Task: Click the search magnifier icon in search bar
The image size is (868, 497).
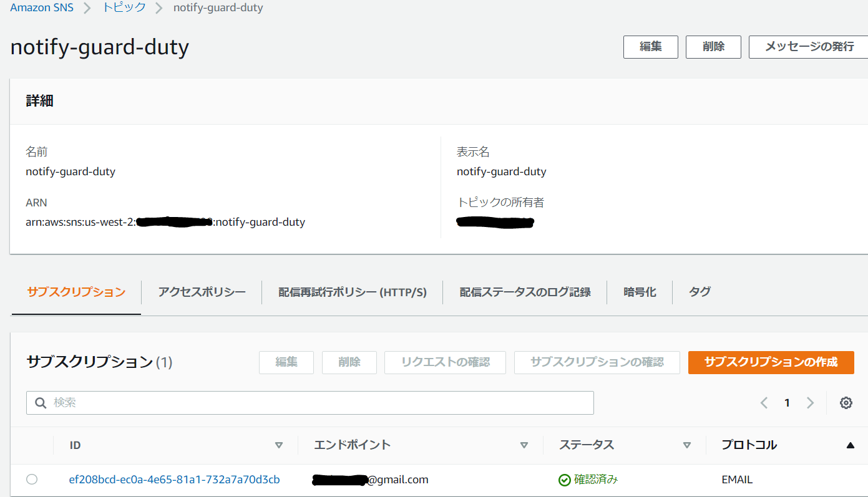Action: tap(41, 402)
